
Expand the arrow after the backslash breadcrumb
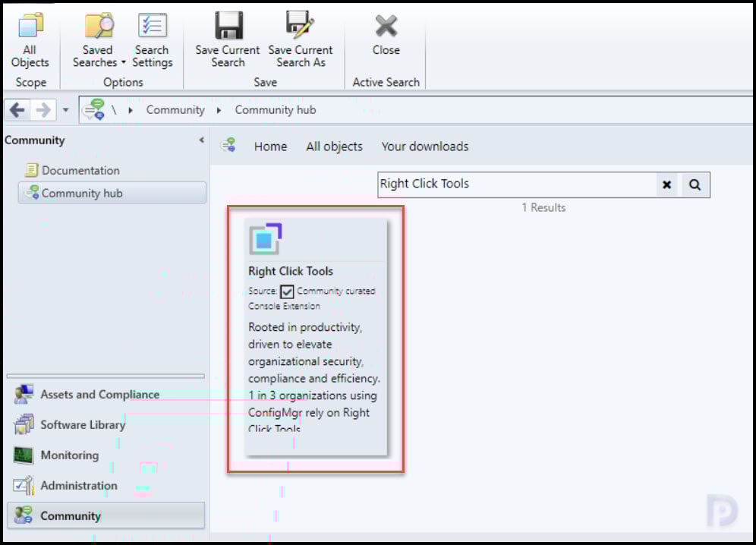(131, 111)
